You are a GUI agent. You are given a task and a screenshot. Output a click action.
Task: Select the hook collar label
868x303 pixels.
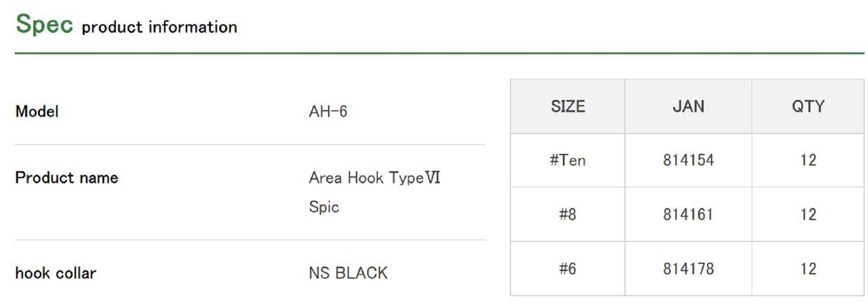tap(56, 273)
